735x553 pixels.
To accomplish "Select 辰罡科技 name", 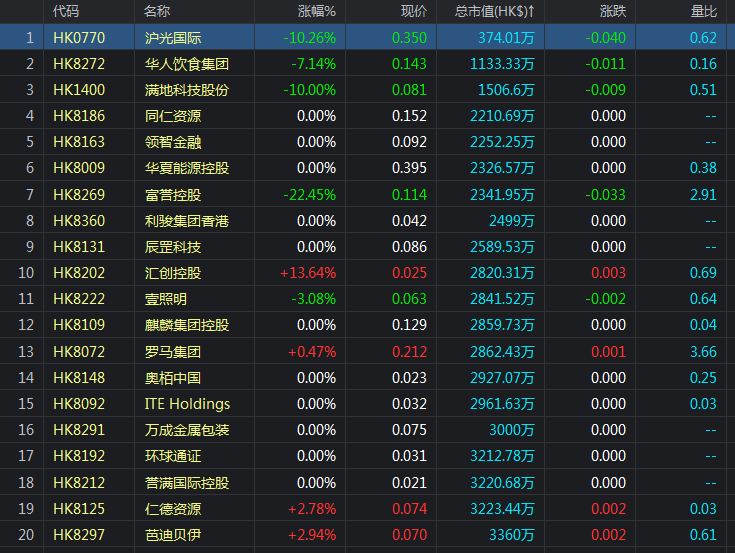I will pos(173,247).
